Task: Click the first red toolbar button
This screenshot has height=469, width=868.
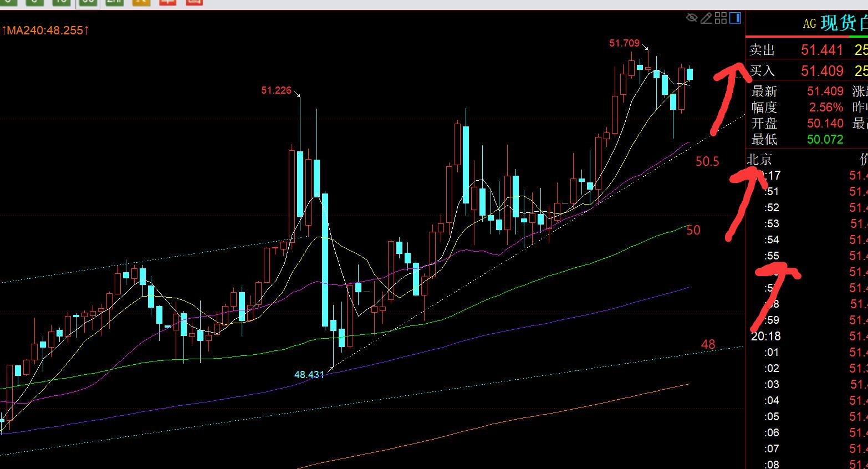Action: (167, 2)
